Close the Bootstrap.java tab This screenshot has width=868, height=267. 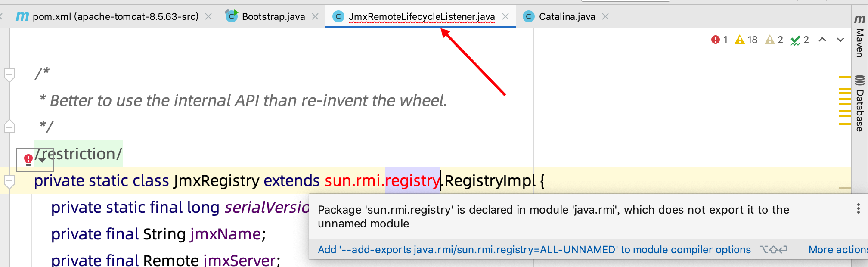(315, 16)
